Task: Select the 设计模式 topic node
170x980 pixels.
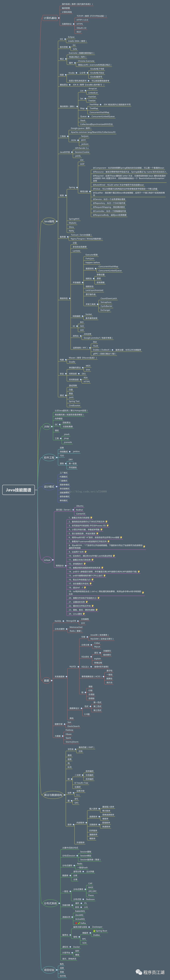Action: tap(49, 487)
